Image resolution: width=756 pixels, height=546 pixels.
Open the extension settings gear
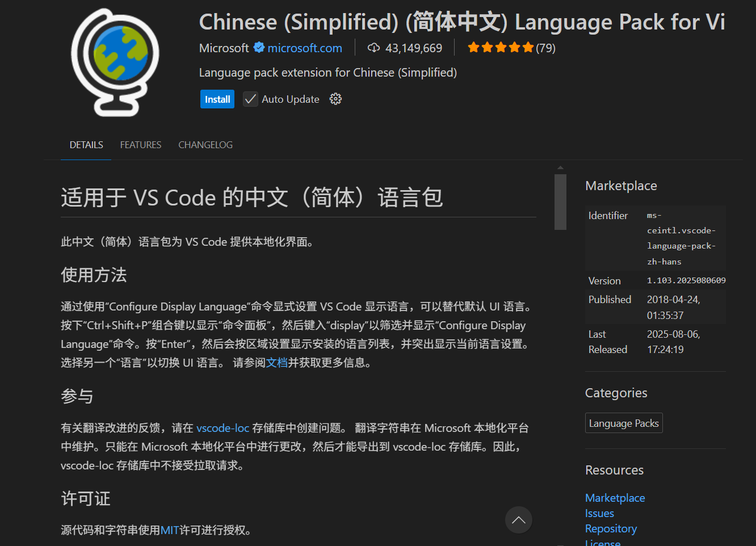coord(335,99)
